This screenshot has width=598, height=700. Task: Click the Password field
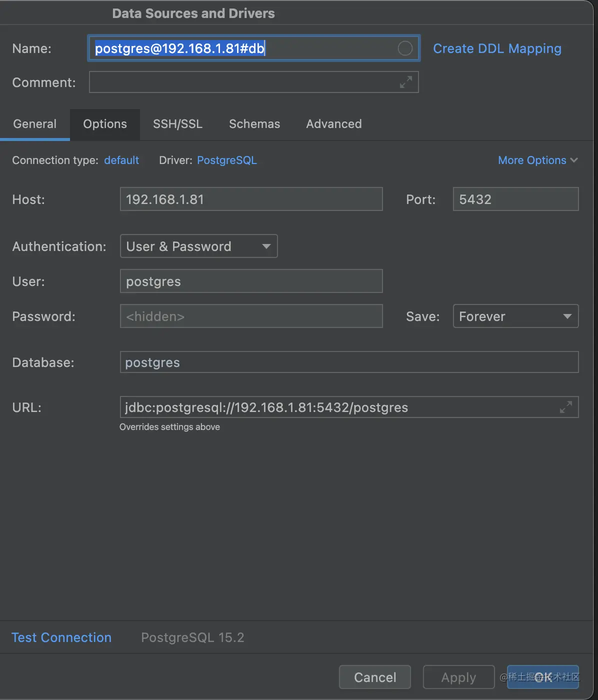pyautogui.click(x=251, y=316)
